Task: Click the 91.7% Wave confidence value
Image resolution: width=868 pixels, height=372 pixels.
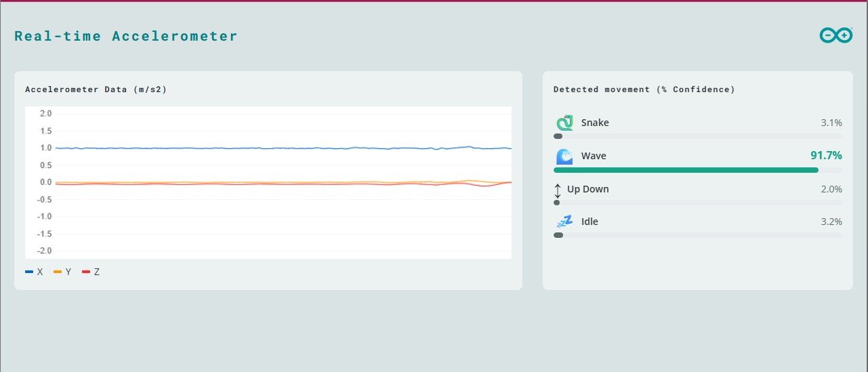Action: pos(826,156)
